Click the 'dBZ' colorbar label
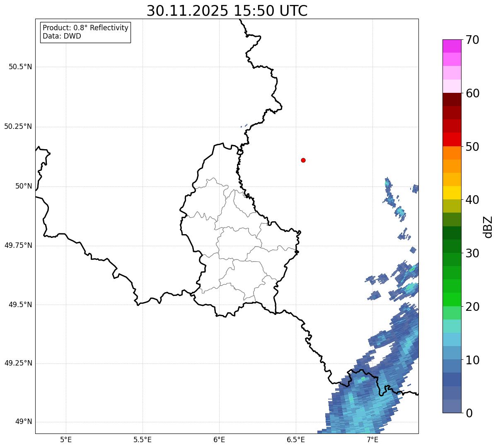498x448 pixels. pyautogui.click(x=488, y=226)
